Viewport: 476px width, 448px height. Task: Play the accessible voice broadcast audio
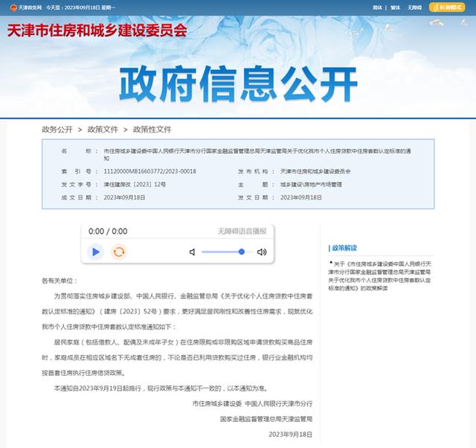(x=96, y=252)
